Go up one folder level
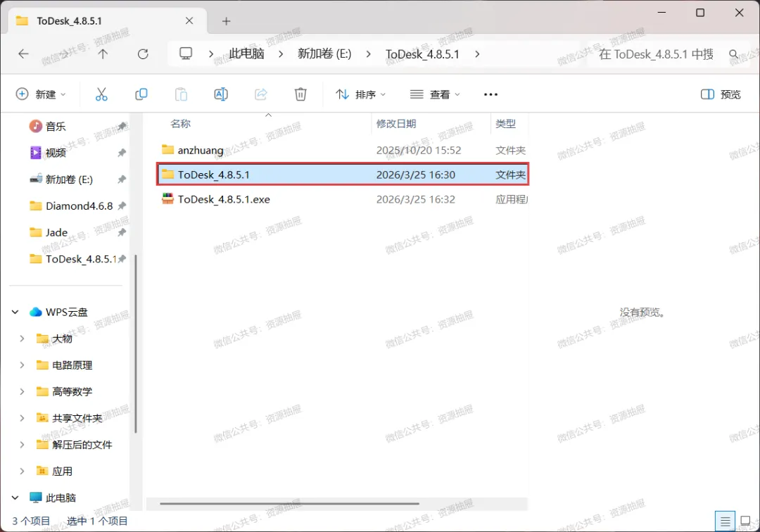The image size is (760, 532). click(x=103, y=53)
